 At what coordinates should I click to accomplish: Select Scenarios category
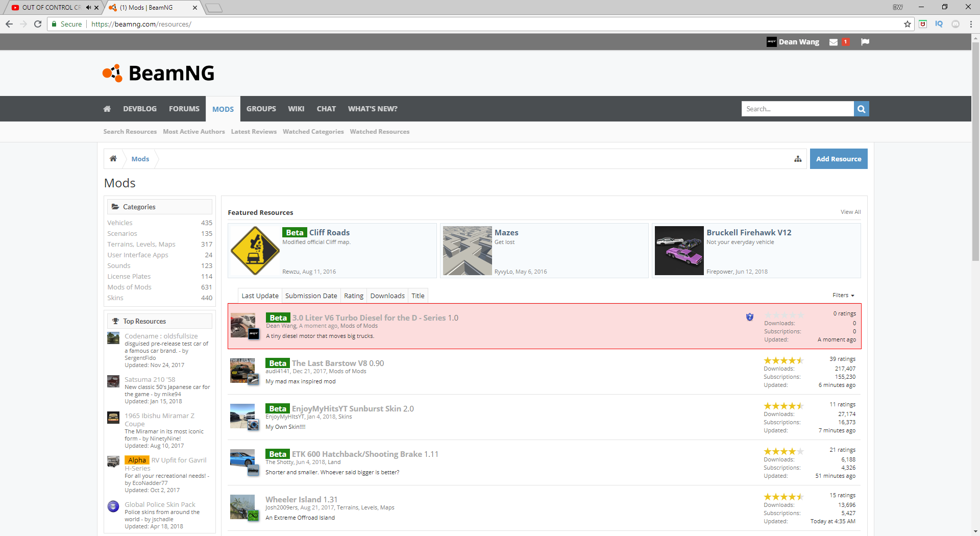122,233
